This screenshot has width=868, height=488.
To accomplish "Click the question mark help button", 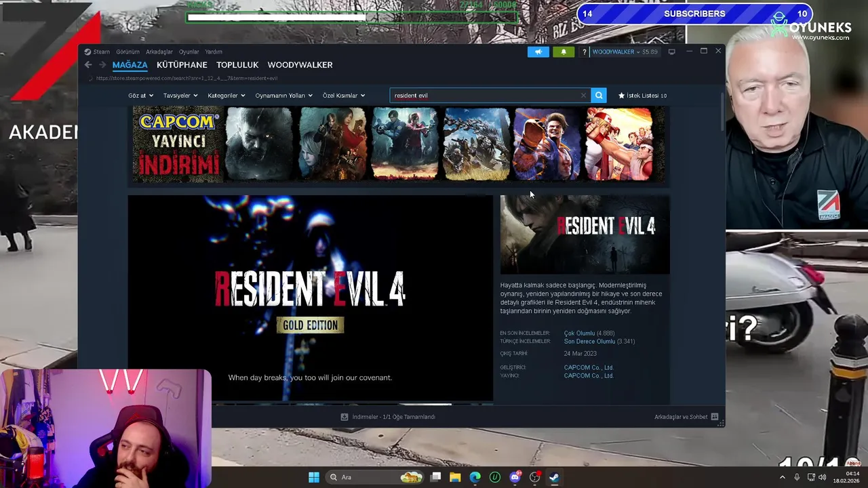I will click(584, 52).
